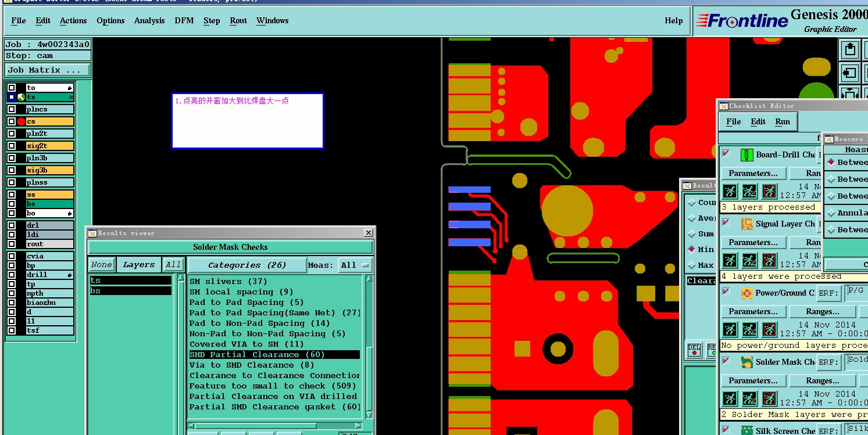
Task: Open the Rout menu
Action: [238, 21]
